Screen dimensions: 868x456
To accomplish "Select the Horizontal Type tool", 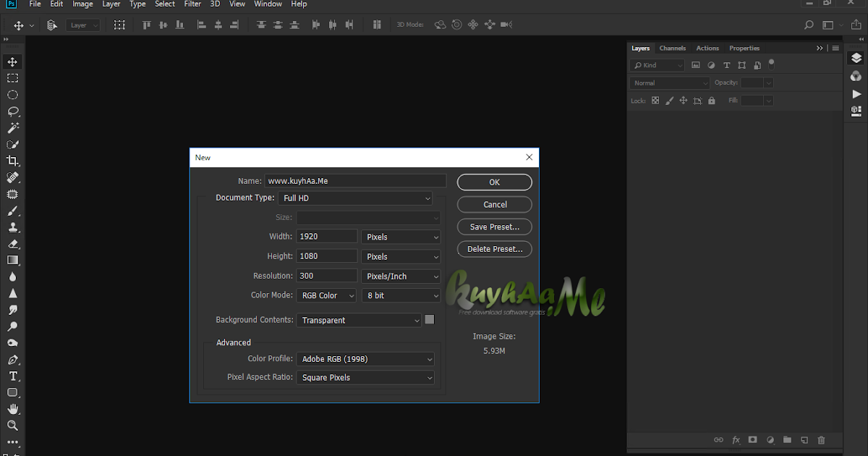I will 12,376.
